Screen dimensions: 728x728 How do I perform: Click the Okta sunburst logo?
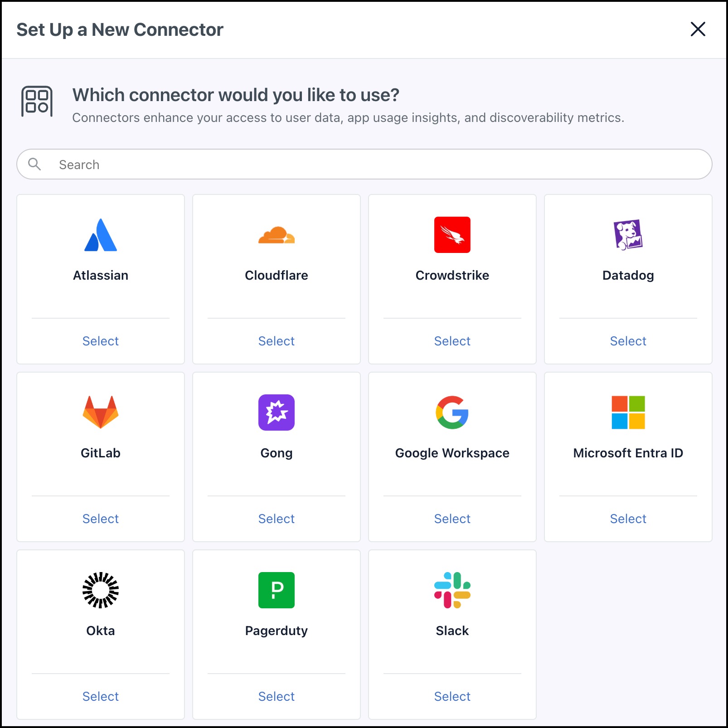pyautogui.click(x=101, y=590)
